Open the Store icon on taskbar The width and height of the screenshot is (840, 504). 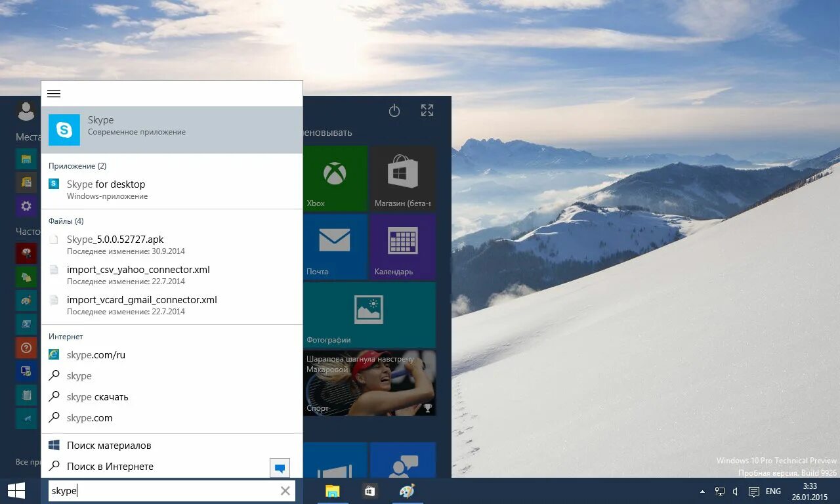(x=369, y=491)
